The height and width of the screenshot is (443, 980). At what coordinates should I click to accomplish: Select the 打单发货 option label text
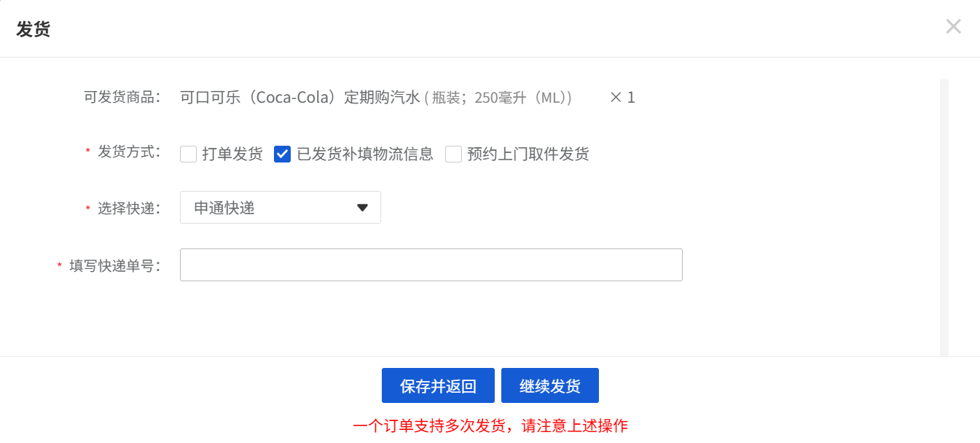(x=232, y=154)
